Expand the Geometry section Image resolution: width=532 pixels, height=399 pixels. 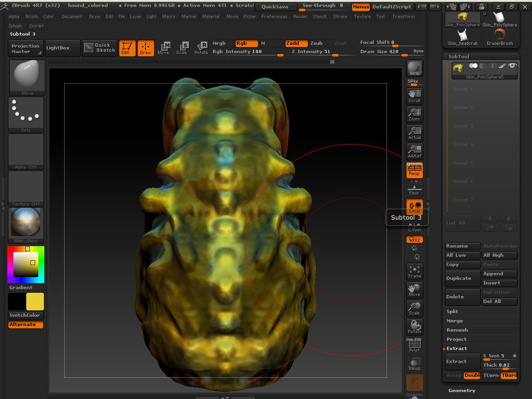[462, 390]
